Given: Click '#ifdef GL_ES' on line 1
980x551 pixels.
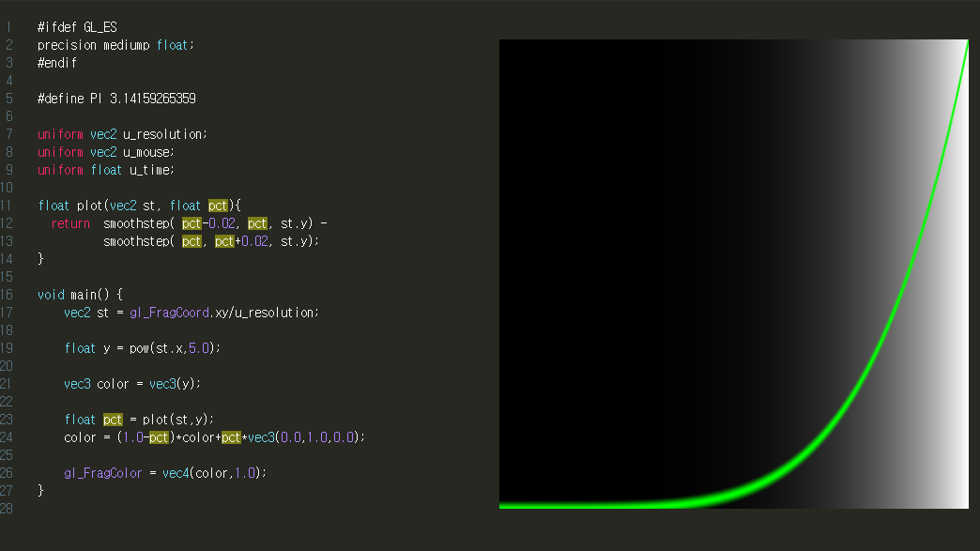Looking at the screenshot, I should pyautogui.click(x=77, y=27).
